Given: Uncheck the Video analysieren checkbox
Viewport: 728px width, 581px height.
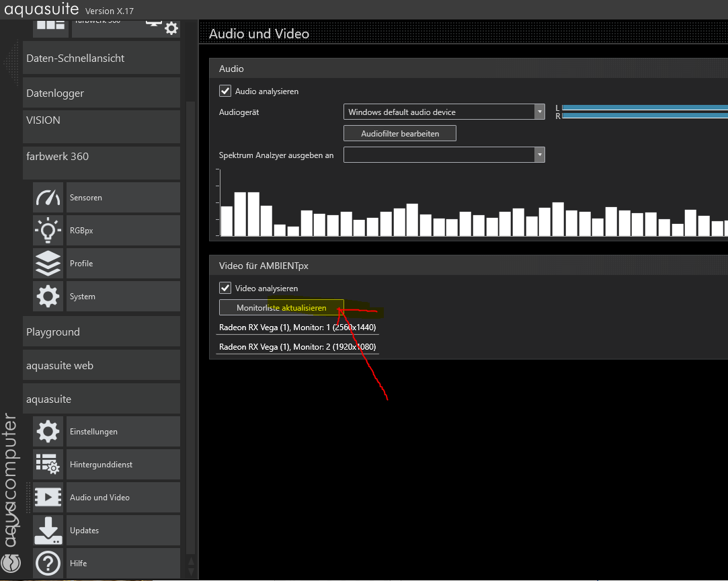Looking at the screenshot, I should tap(225, 288).
